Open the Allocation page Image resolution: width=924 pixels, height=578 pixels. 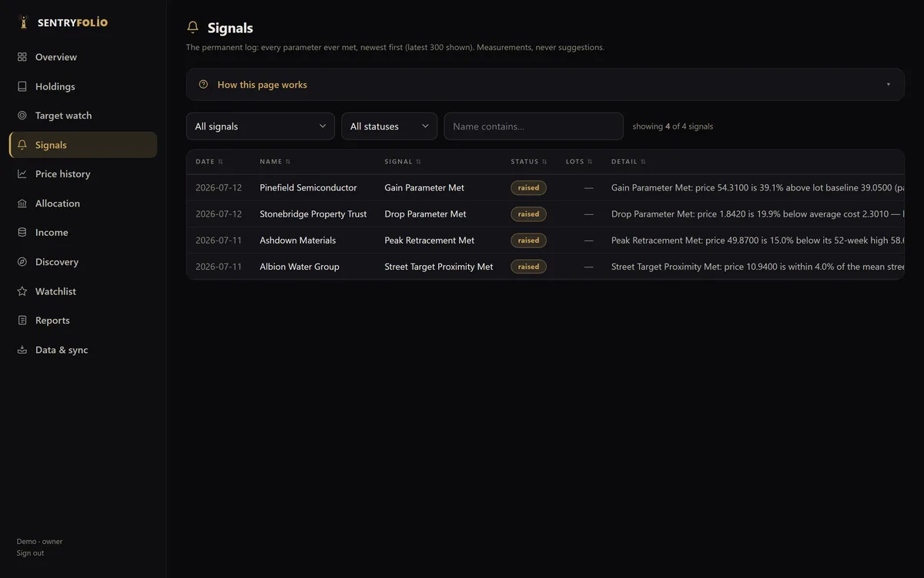click(x=83, y=203)
